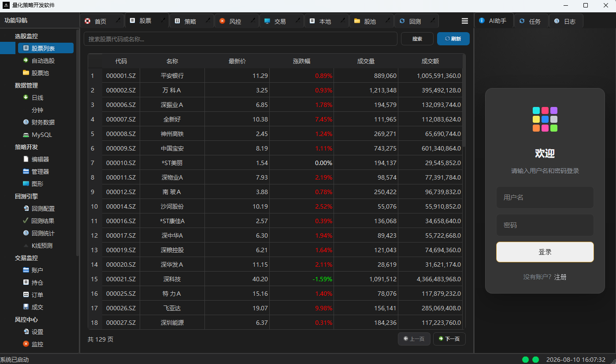Image resolution: width=616 pixels, height=364 pixels.
Task: Open 设置 under 风控中心 via its icon
Action: pyautogui.click(x=26, y=332)
